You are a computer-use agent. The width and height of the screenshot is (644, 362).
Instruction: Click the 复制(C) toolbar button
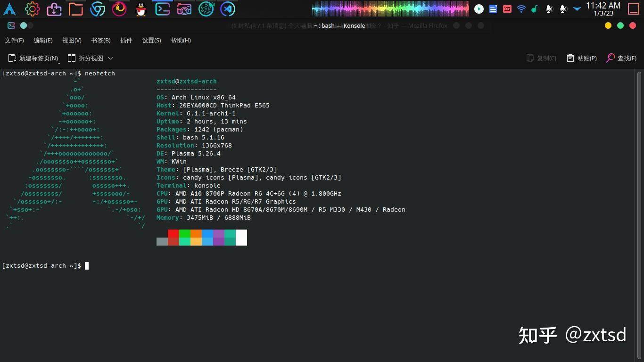(541, 58)
